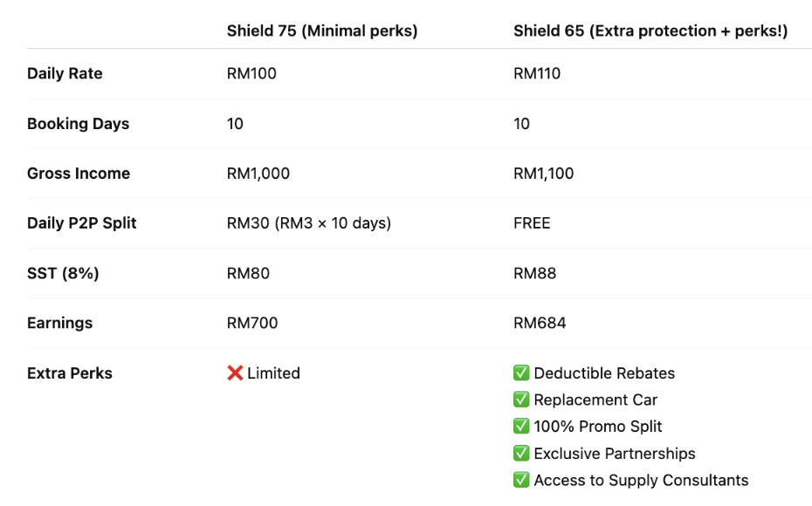The width and height of the screenshot is (812, 506).
Task: Click the FREE value under Shield 65
Action: [532, 223]
